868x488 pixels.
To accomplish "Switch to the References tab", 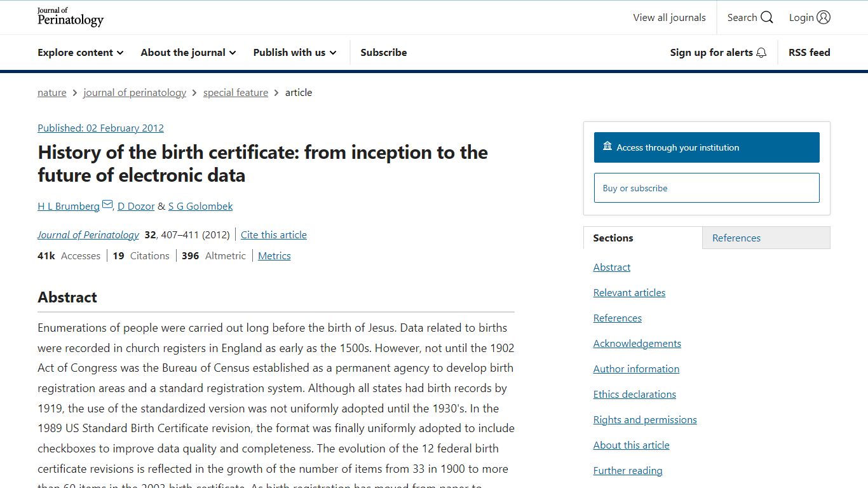I will pos(766,238).
